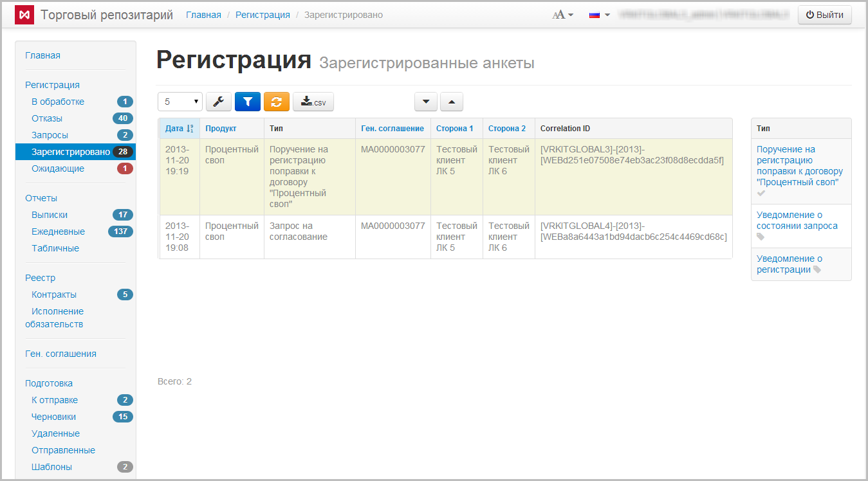The image size is (868, 481).
Task: Open Ежедневные reports in sidebar
Action: pos(58,231)
